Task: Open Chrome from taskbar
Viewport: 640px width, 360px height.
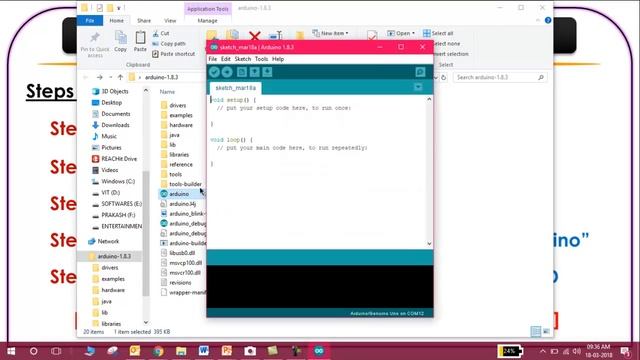Action: point(158,351)
